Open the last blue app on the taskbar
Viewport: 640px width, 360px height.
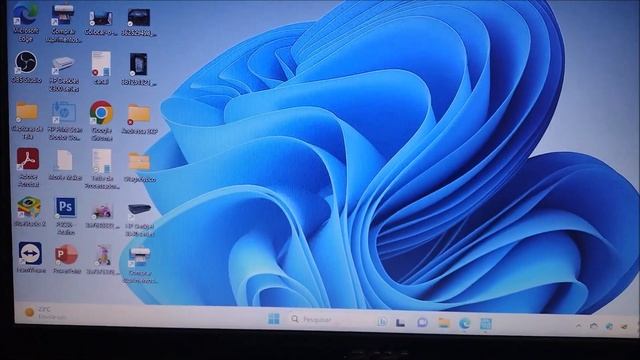coord(485,324)
